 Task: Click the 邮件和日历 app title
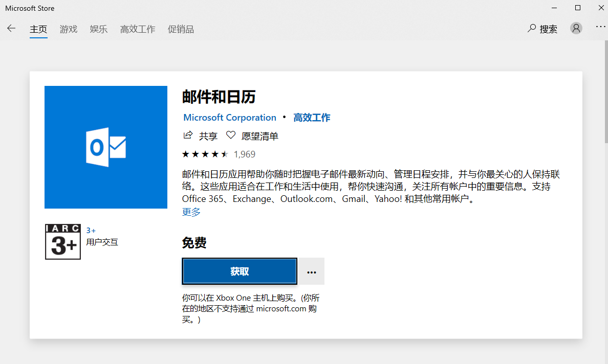click(219, 97)
